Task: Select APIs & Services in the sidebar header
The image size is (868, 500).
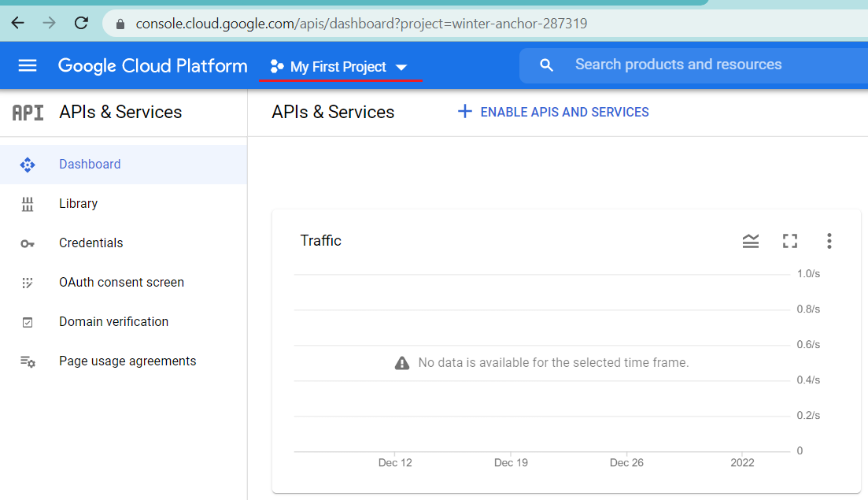Action: click(120, 112)
